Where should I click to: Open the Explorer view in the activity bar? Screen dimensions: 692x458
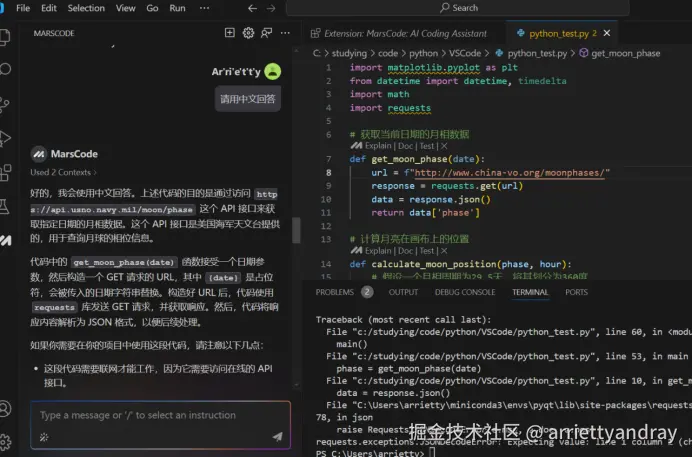[4, 36]
